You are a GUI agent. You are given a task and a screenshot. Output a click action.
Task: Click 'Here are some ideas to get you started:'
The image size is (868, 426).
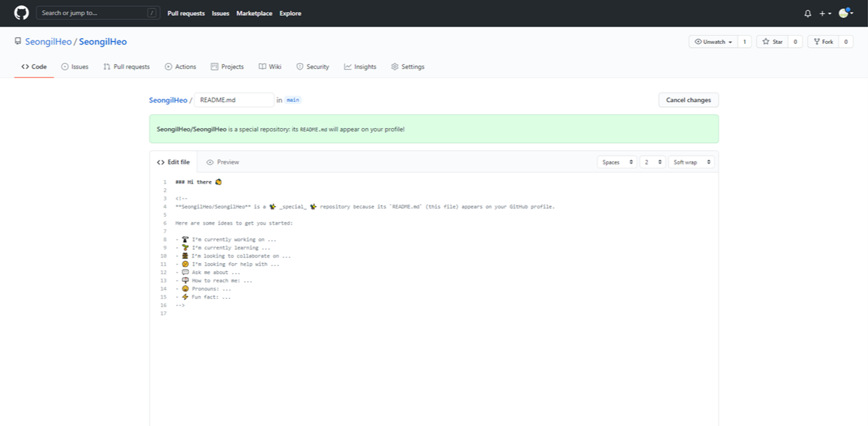[234, 223]
